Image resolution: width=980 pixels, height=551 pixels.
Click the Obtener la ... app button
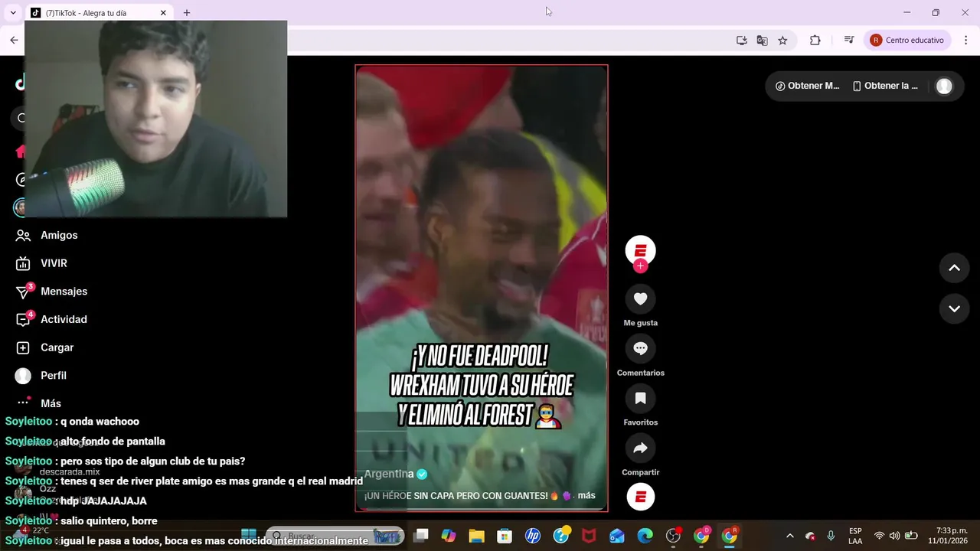click(x=886, y=86)
